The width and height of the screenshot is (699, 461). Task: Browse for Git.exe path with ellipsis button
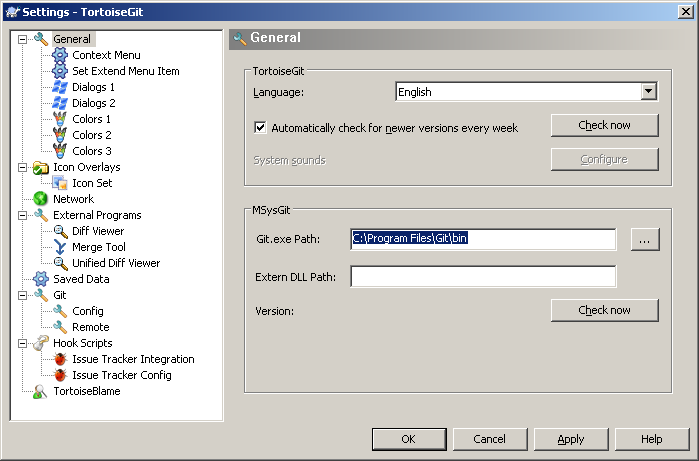pyautogui.click(x=645, y=240)
